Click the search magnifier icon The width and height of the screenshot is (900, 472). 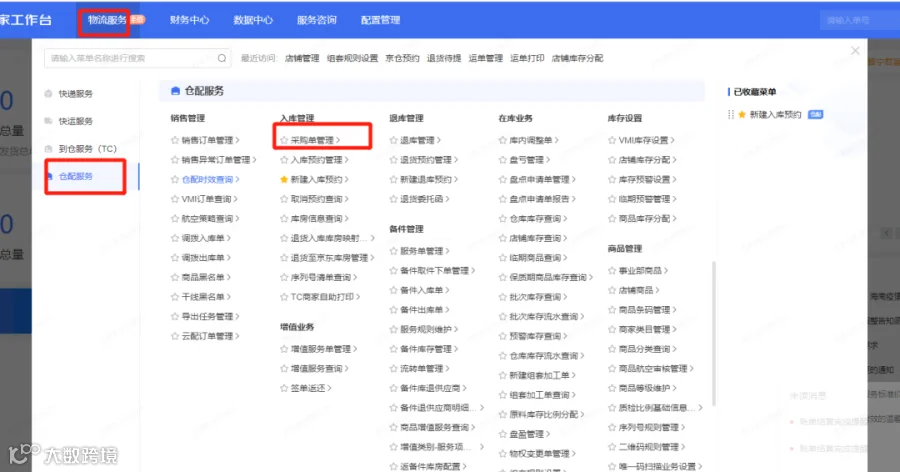[222, 58]
